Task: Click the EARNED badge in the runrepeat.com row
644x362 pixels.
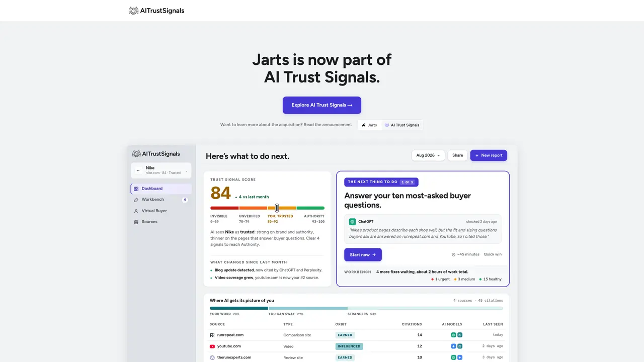Action: [x=345, y=335]
